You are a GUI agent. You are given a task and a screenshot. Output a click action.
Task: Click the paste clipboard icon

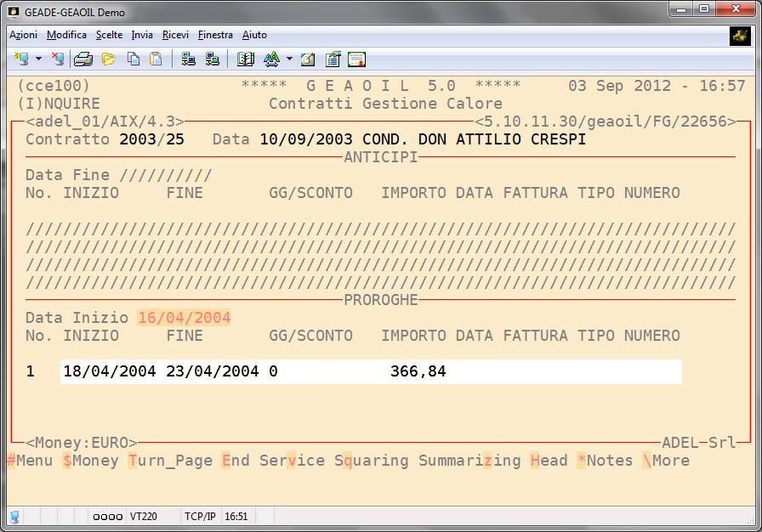point(155,59)
